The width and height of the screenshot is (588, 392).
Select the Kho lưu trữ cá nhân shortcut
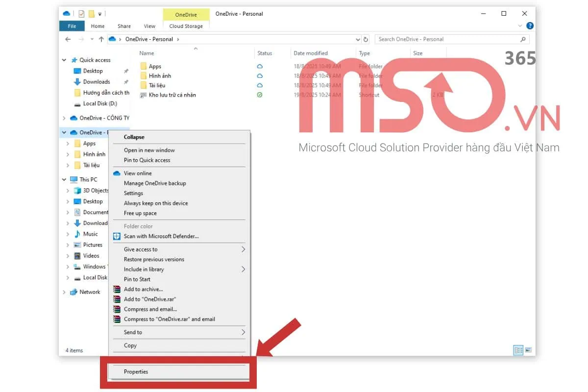(172, 95)
